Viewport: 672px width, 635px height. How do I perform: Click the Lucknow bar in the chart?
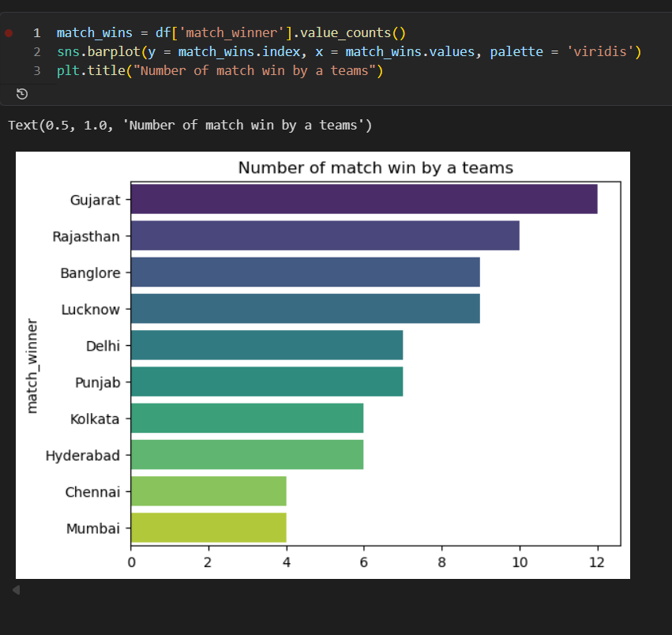(304, 309)
